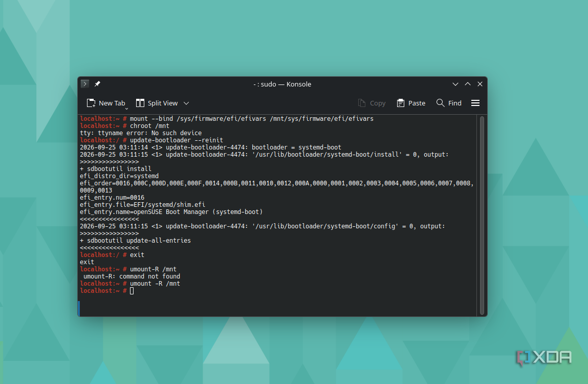This screenshot has width=588, height=384.
Task: Click '+ sdbootutil update-all-entries' line
Action: (x=136, y=241)
